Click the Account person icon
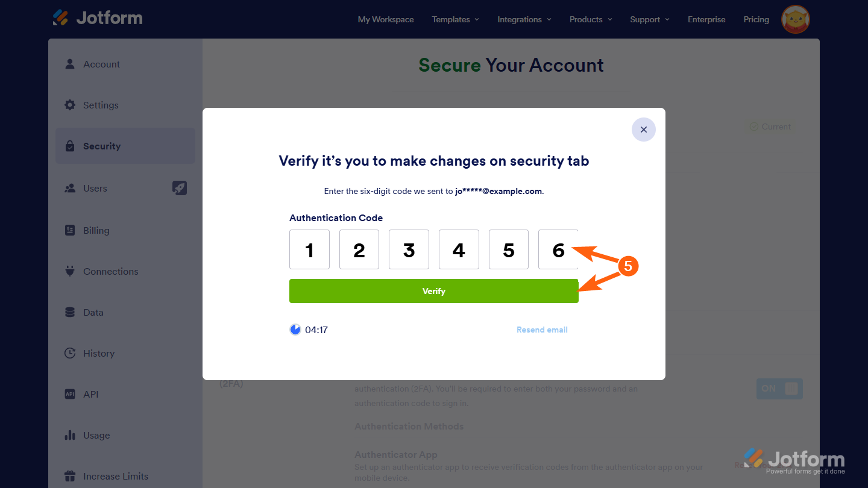This screenshot has width=868, height=488. 70,64
